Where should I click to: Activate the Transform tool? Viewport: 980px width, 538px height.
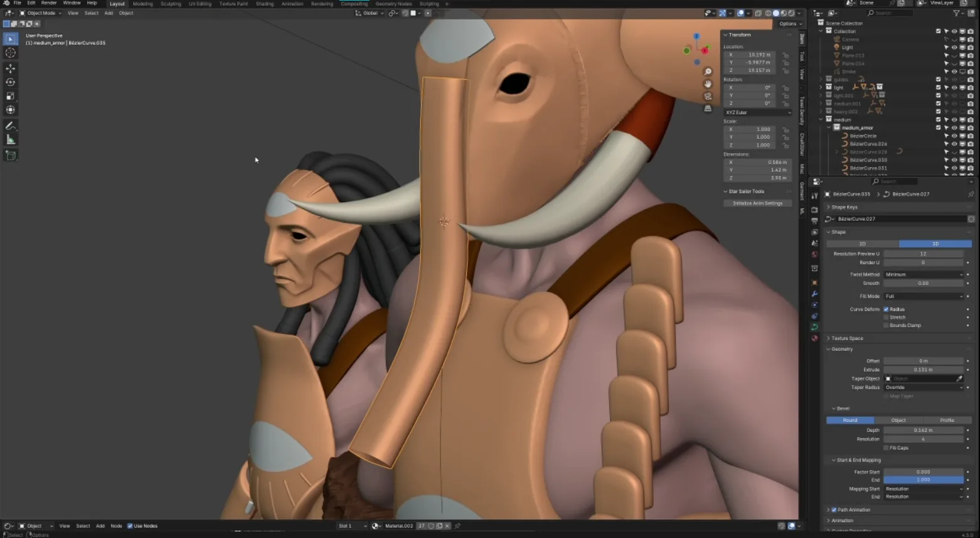coord(11,110)
